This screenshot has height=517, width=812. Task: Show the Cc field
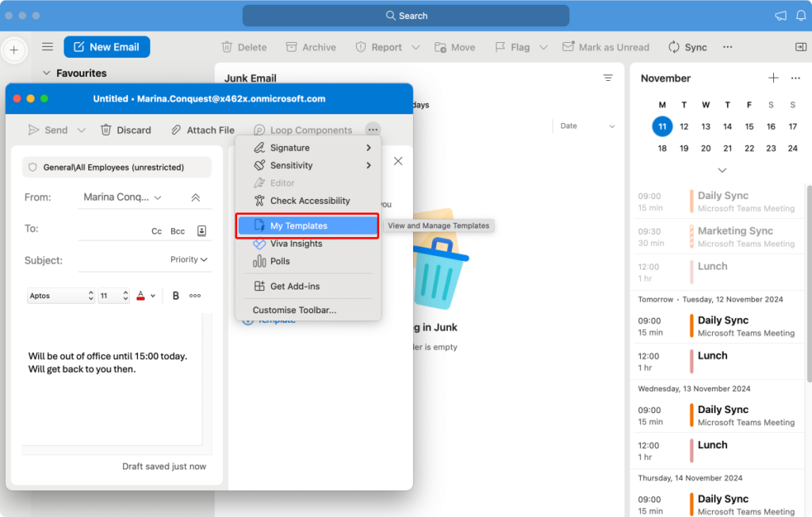[x=156, y=231]
